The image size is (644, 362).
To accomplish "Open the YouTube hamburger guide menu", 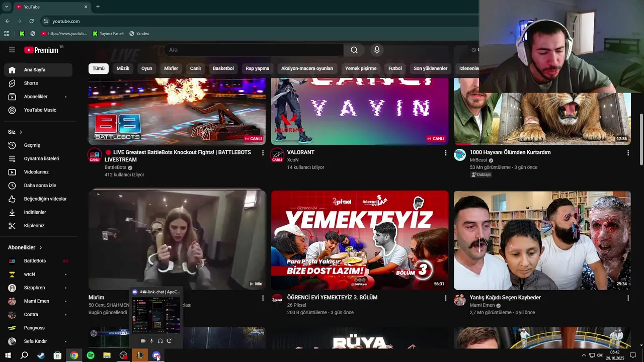I will (x=12, y=50).
